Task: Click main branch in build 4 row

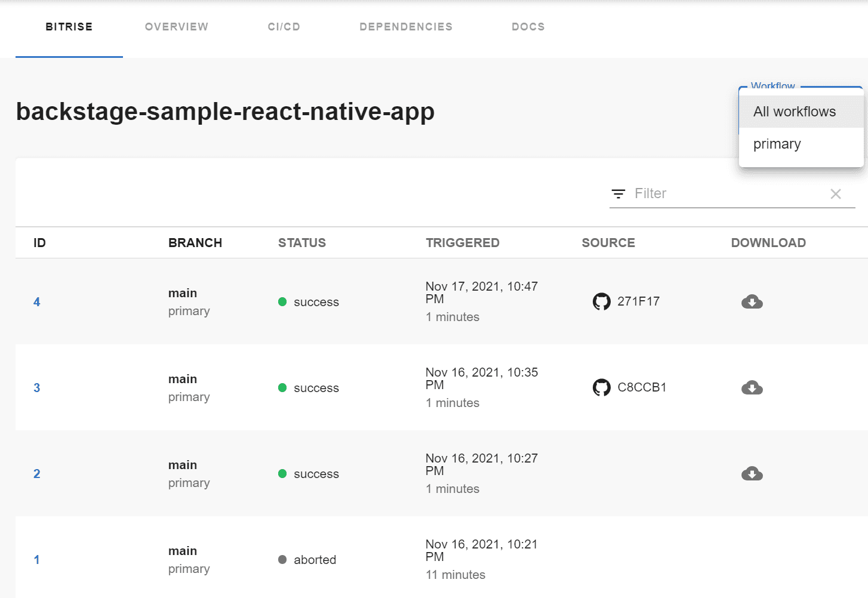Action: (x=183, y=293)
